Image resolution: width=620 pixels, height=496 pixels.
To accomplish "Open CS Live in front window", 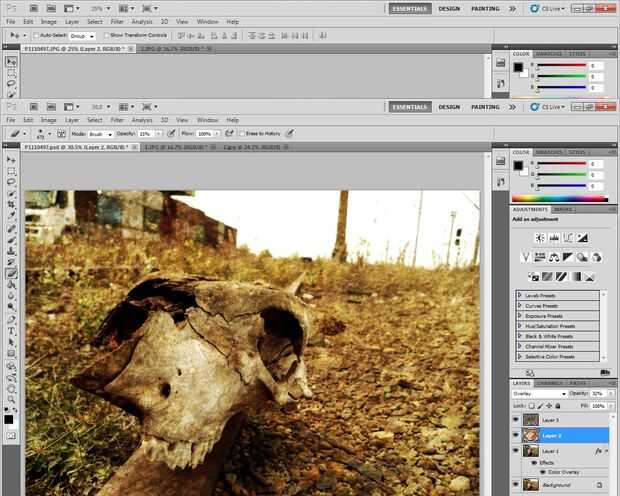I will pos(548,107).
